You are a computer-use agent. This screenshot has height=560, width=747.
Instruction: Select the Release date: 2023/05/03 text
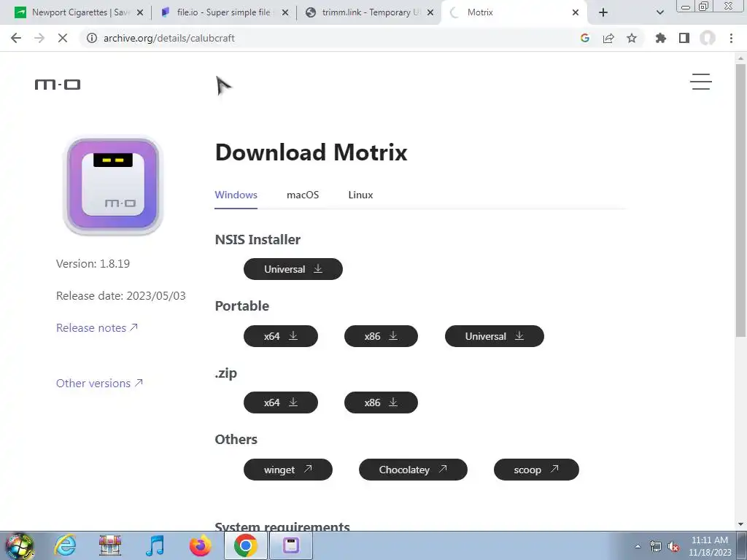[121, 296]
